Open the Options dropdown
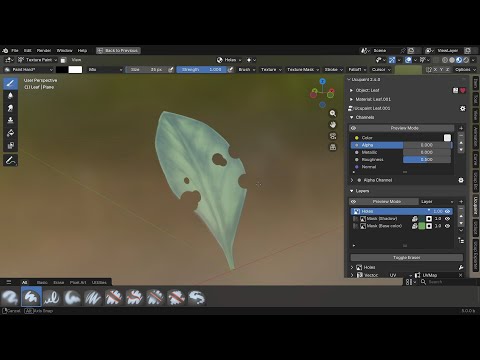480x360 pixels. pyautogui.click(x=465, y=70)
